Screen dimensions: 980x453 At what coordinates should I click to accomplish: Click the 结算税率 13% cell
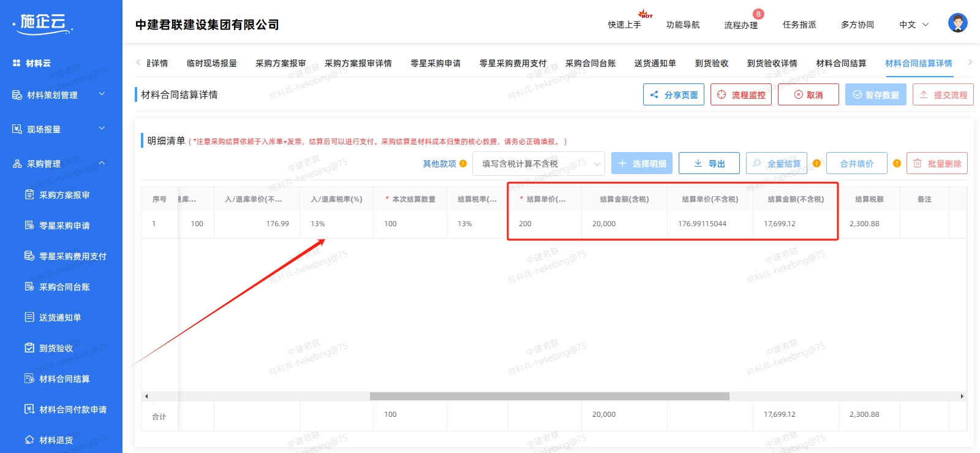477,224
